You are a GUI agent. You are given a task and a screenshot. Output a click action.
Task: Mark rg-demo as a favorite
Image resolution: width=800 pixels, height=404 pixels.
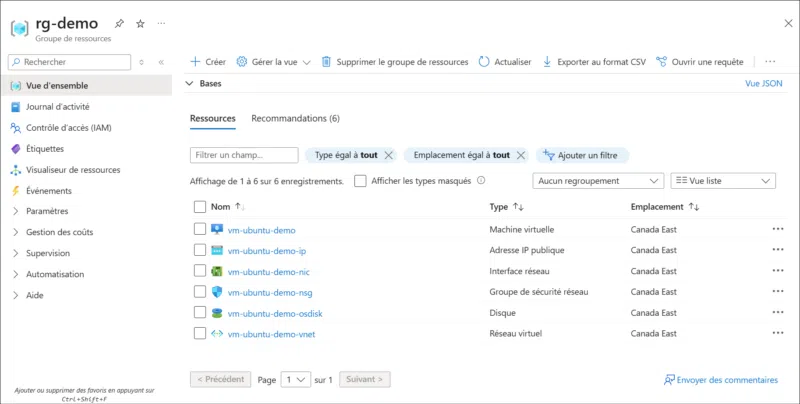pyautogui.click(x=140, y=23)
